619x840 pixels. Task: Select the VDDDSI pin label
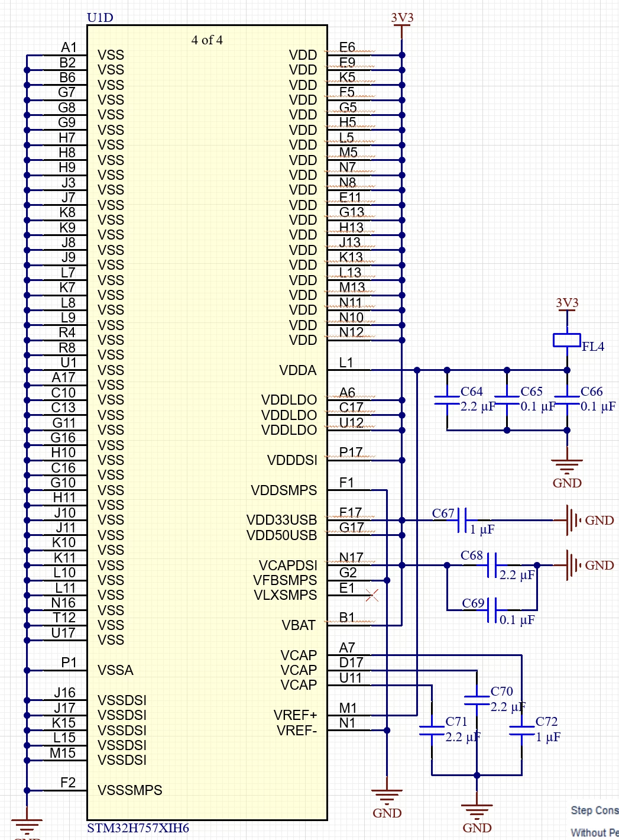292,460
